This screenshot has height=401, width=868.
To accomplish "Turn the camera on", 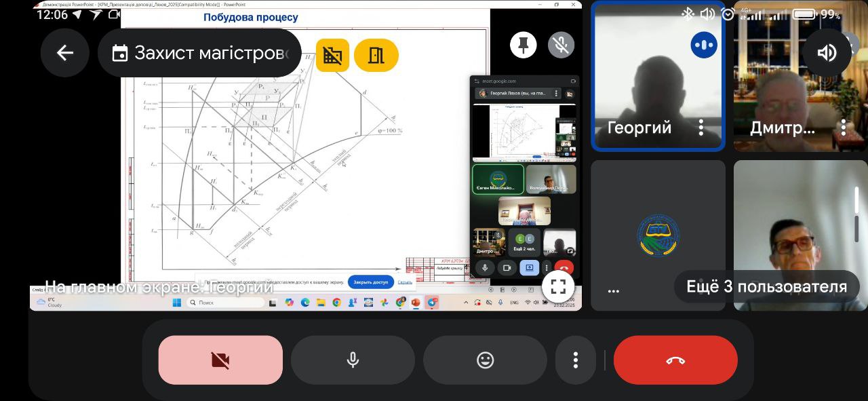I will click(x=220, y=360).
